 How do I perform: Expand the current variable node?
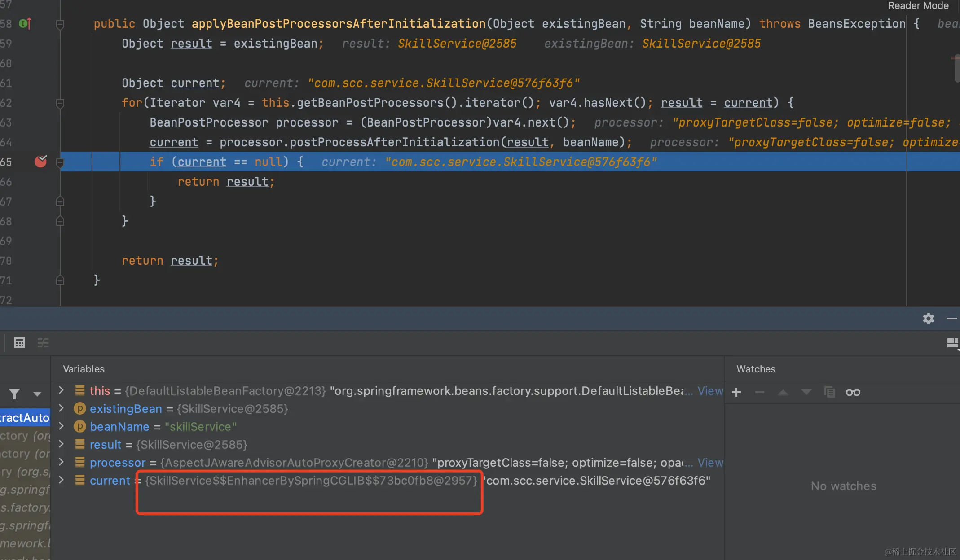tap(61, 480)
